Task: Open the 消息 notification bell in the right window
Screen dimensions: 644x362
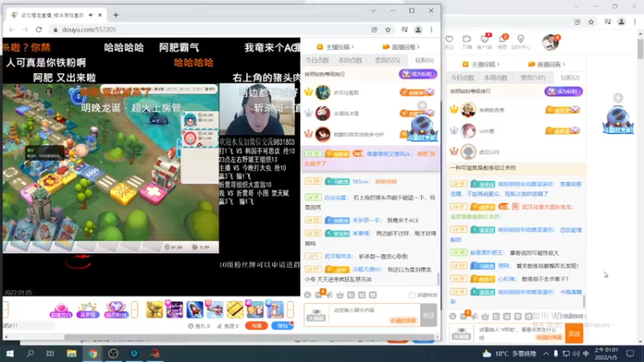Action: tap(502, 39)
